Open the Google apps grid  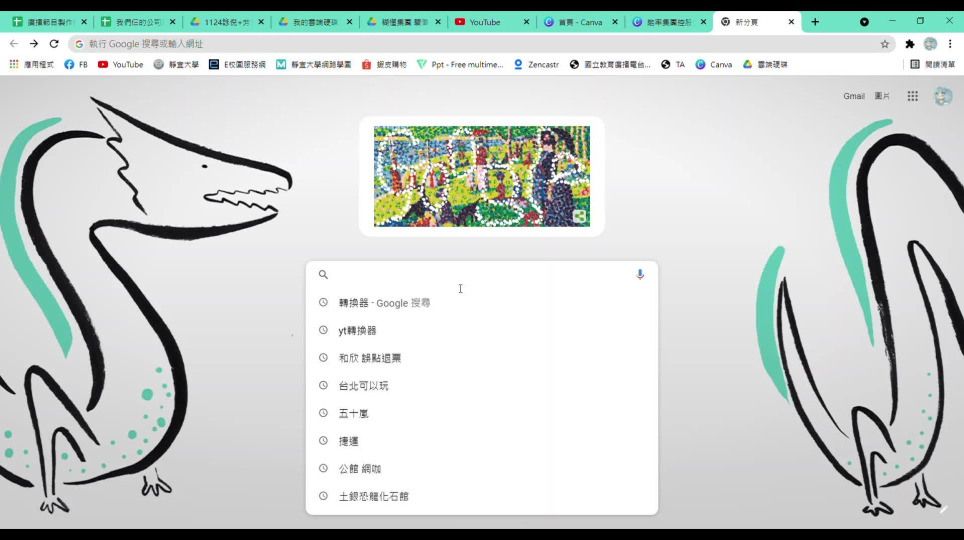coord(912,96)
